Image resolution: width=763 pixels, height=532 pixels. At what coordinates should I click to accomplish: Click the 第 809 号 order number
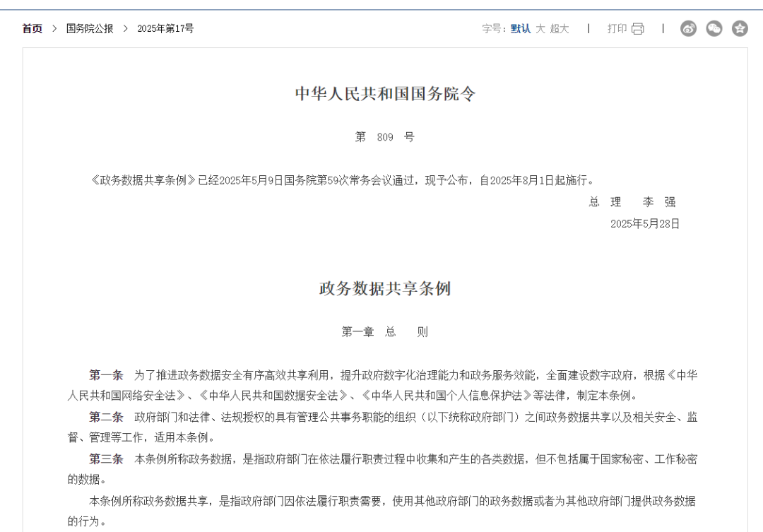click(385, 137)
